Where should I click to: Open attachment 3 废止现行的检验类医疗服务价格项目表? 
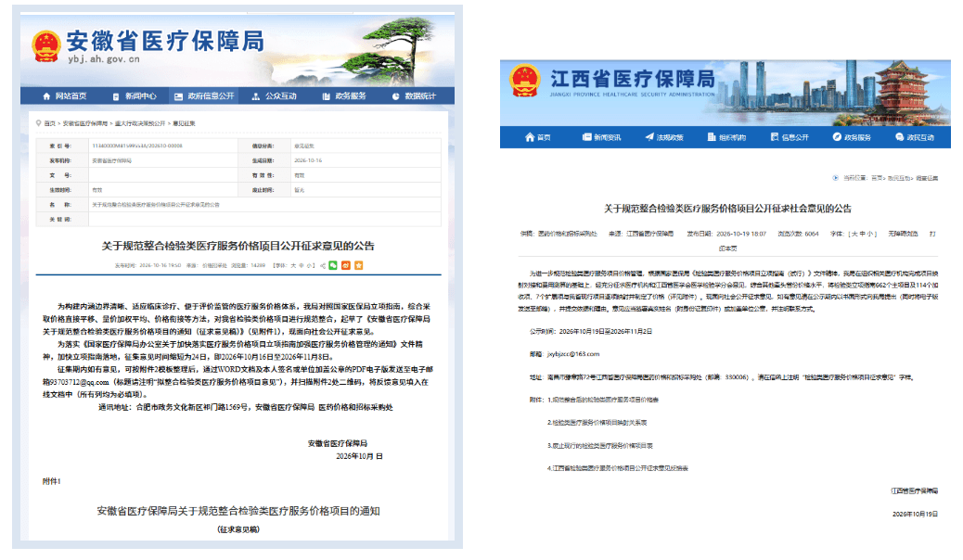pos(600,446)
